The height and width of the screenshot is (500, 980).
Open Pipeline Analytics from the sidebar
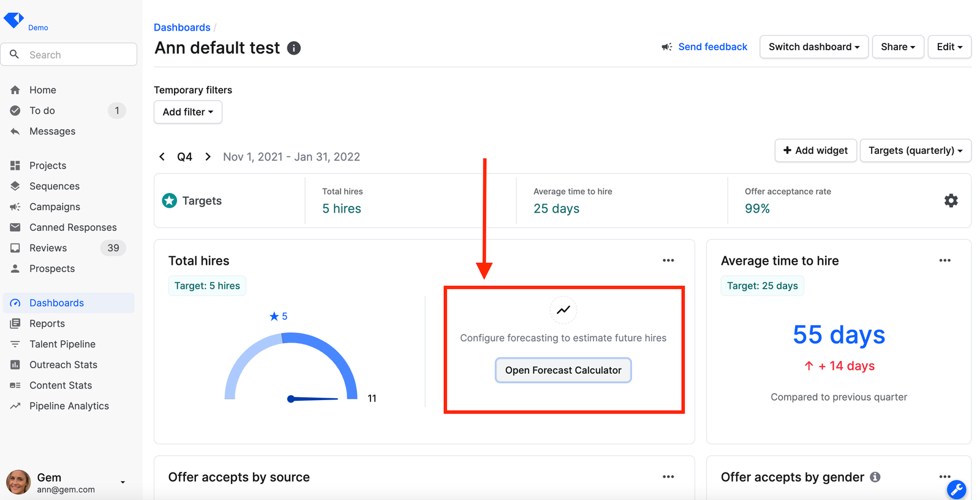pos(69,406)
